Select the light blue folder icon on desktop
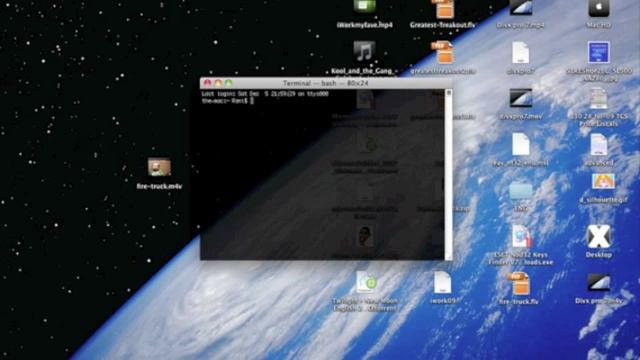 [521, 191]
